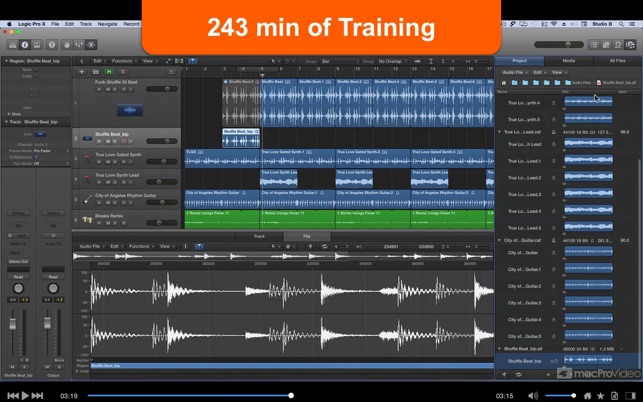
Task: Click the preview speaker icon in file editor
Action: click(x=310, y=247)
